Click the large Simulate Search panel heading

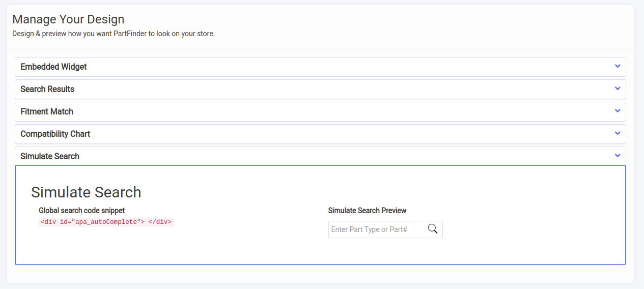point(86,192)
